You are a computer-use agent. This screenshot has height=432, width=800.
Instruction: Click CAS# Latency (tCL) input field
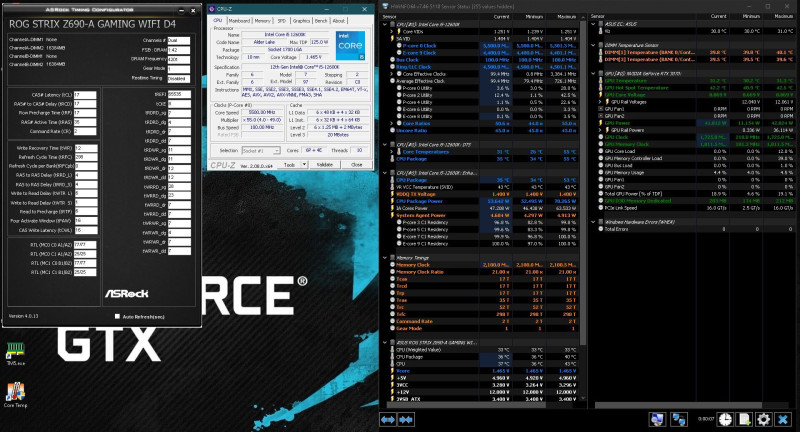pyautogui.click(x=85, y=95)
